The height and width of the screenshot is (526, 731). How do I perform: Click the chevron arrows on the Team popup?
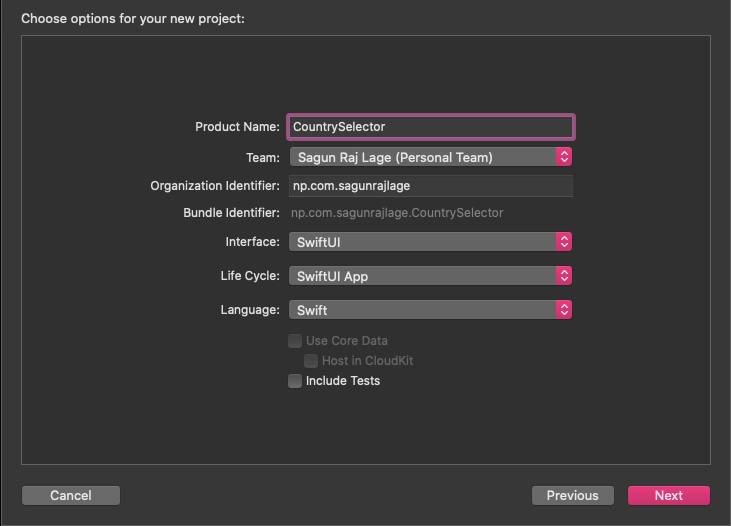point(564,157)
